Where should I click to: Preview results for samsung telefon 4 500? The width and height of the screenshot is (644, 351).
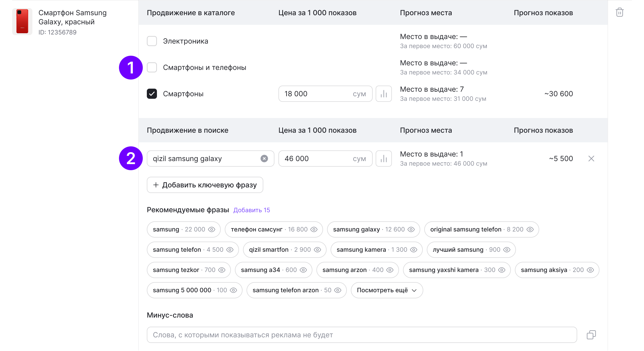[x=230, y=250]
